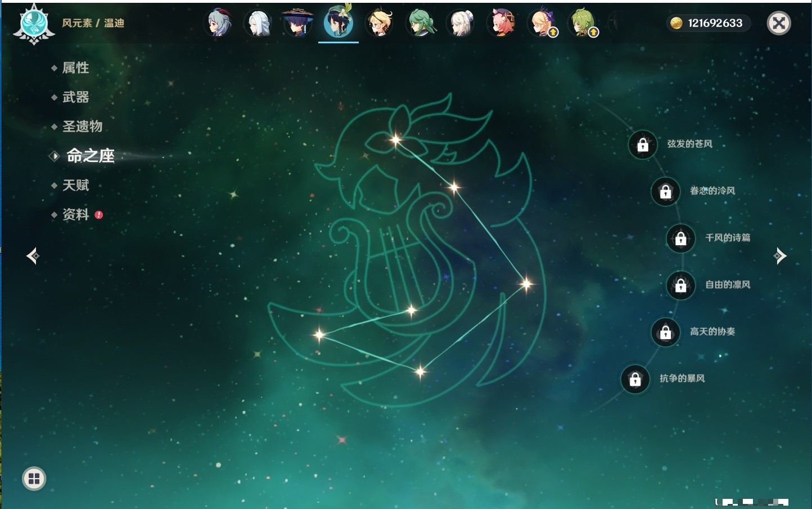The image size is (812, 509).
Task: Select the white-haired bun character portrait
Action: coord(461,23)
